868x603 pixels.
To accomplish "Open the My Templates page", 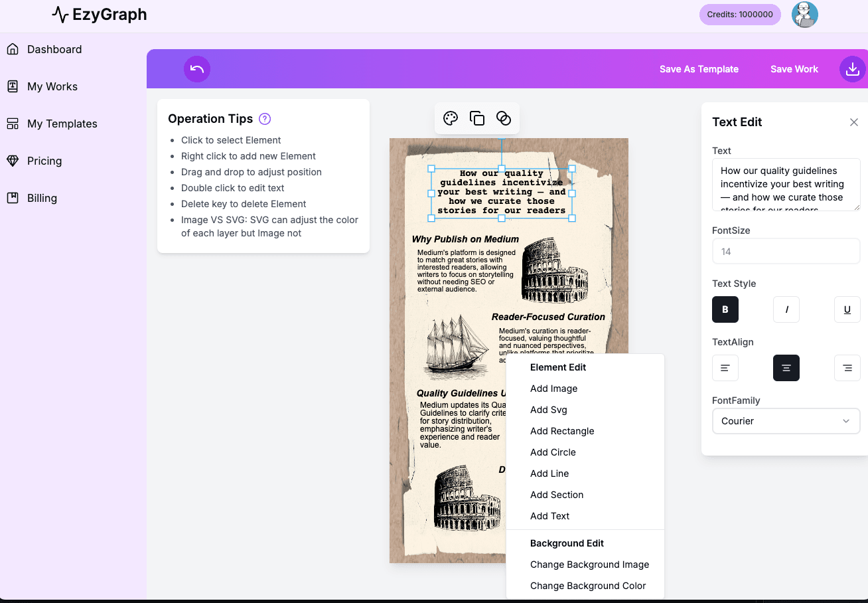I will 62,124.
